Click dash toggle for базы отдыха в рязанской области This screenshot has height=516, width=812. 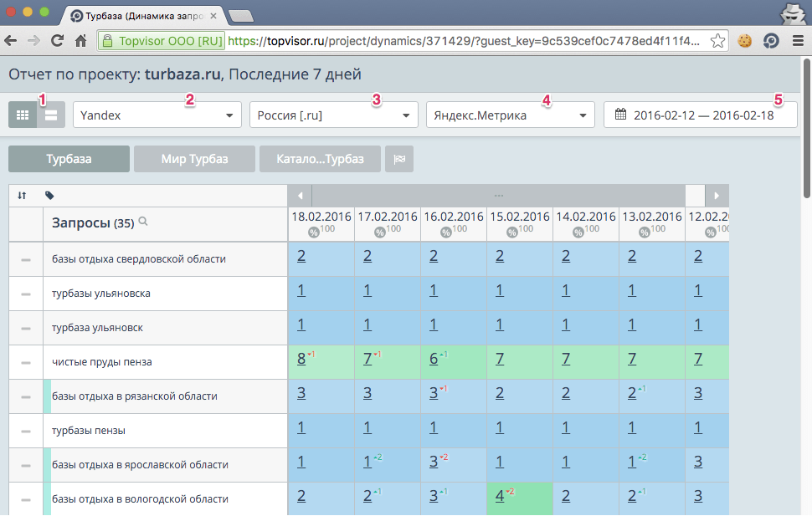(25, 397)
